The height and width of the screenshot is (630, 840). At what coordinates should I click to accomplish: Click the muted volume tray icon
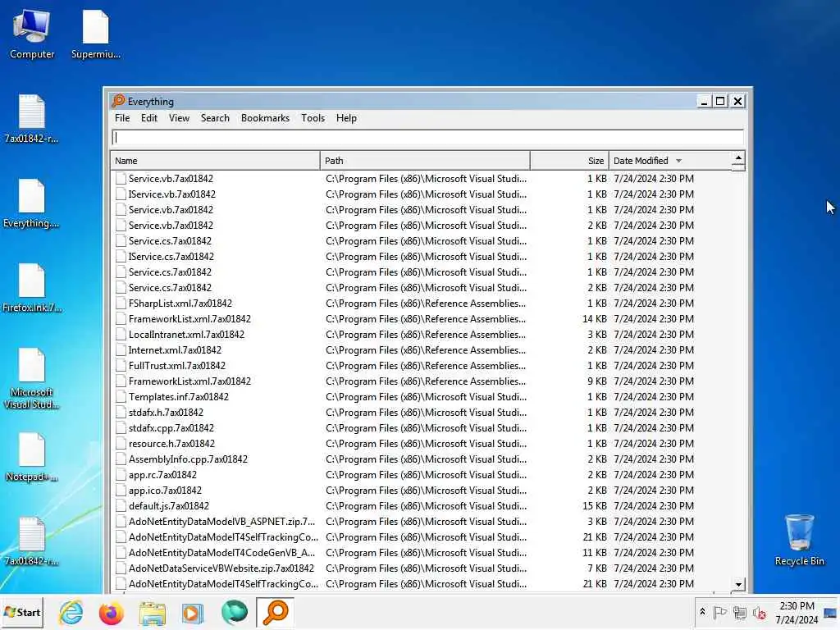click(x=759, y=612)
